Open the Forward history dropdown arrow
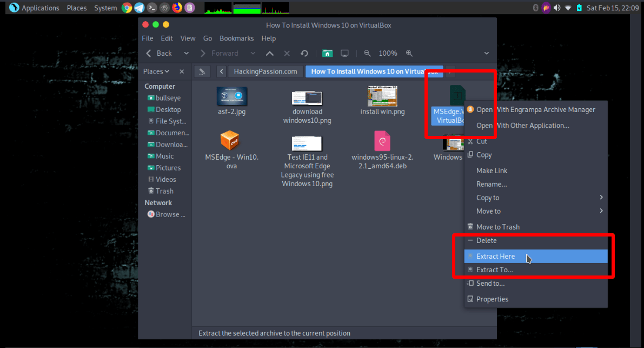The height and width of the screenshot is (348, 644). click(253, 54)
